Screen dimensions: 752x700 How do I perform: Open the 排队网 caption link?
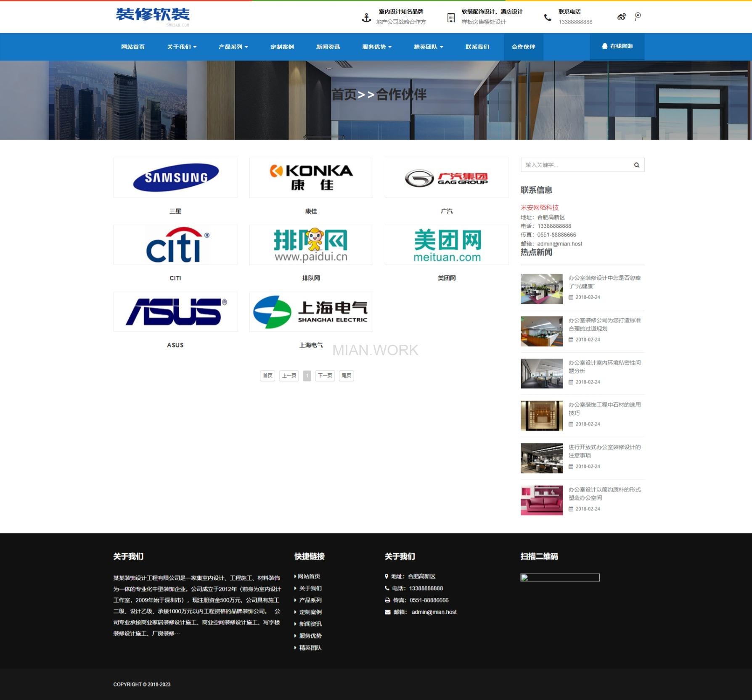tap(311, 278)
